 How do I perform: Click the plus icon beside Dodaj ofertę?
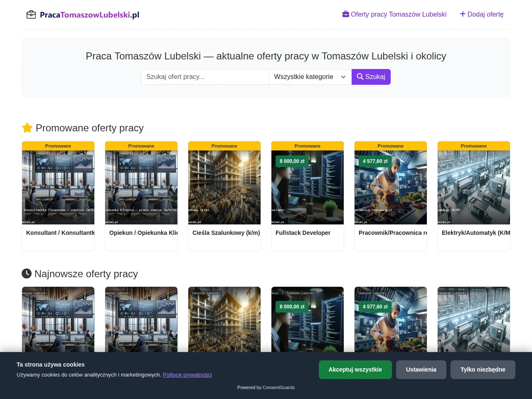click(463, 14)
